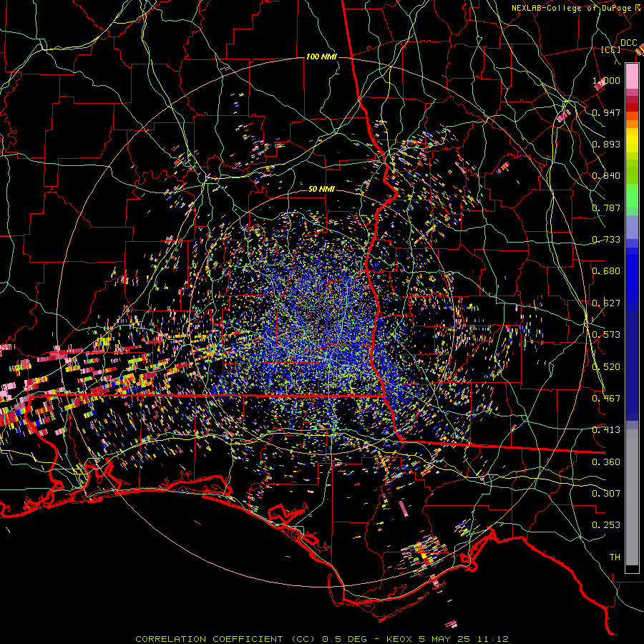This screenshot has height=644, width=644.
Task: Click the 1.000 scale value
Action: pyautogui.click(x=606, y=80)
